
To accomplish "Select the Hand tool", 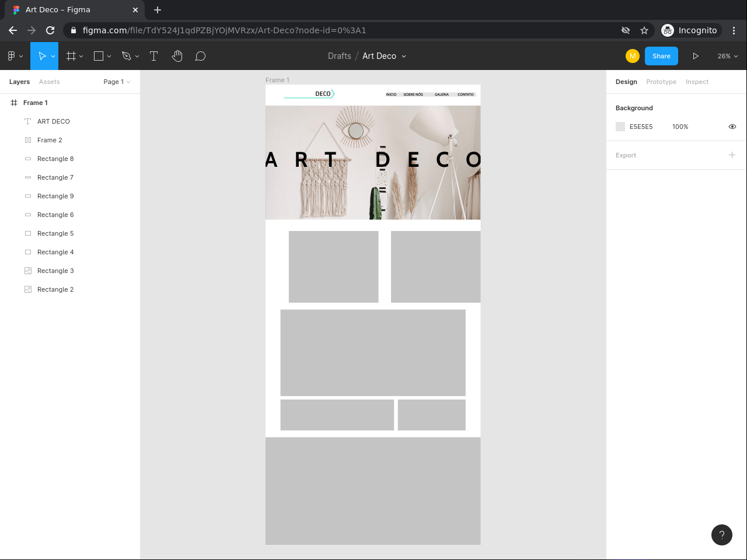I will [x=177, y=56].
